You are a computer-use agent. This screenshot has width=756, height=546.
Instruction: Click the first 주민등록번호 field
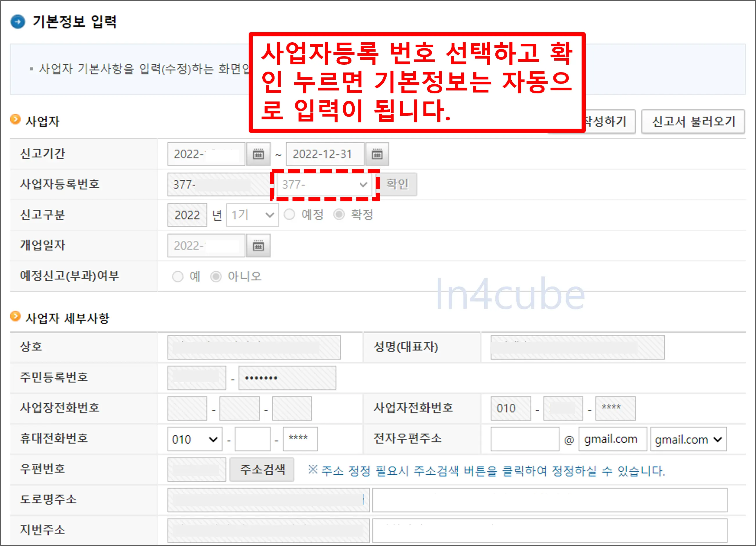pyautogui.click(x=197, y=378)
